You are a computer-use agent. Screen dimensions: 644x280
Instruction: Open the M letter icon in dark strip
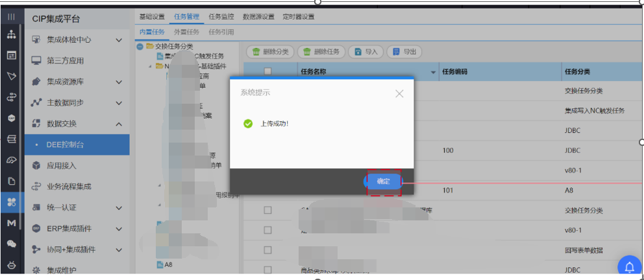coord(12,222)
